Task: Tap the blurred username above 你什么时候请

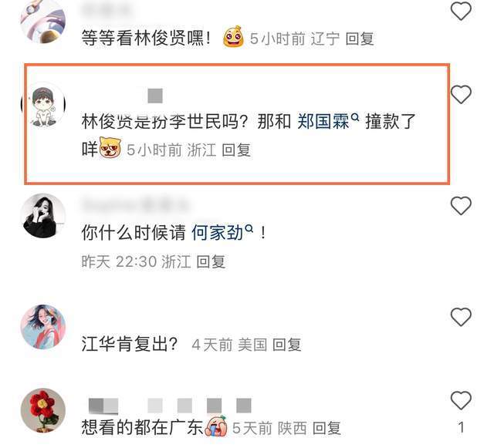Action: coord(135,204)
